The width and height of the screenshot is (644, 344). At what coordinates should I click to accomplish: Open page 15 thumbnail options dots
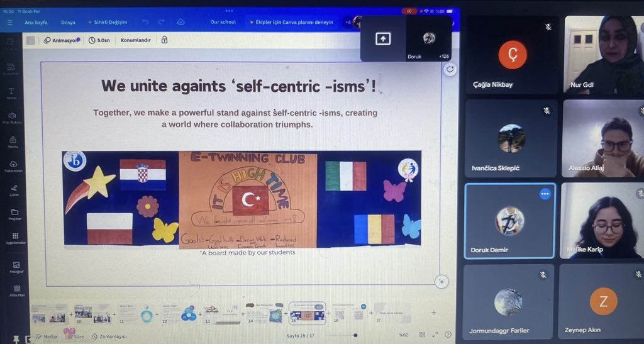[319, 307]
